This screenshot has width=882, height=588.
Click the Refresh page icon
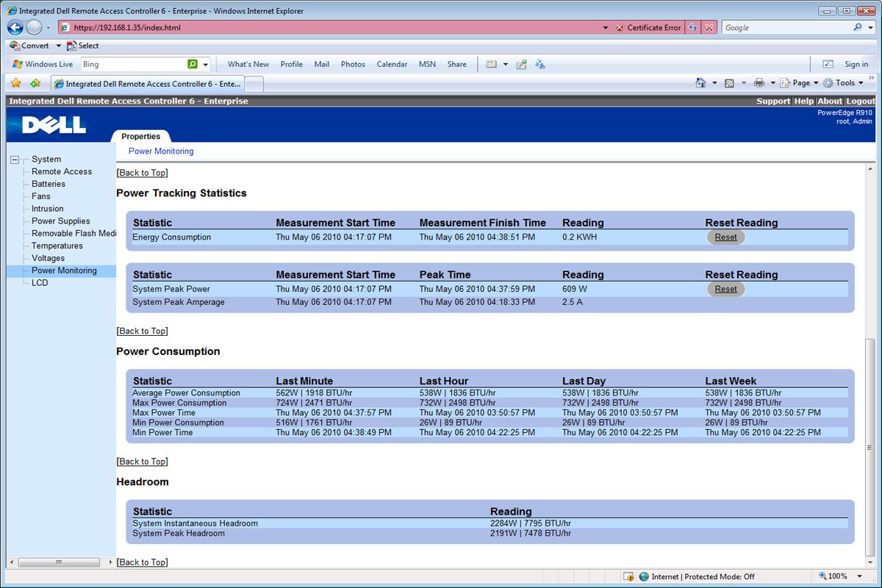pos(693,28)
